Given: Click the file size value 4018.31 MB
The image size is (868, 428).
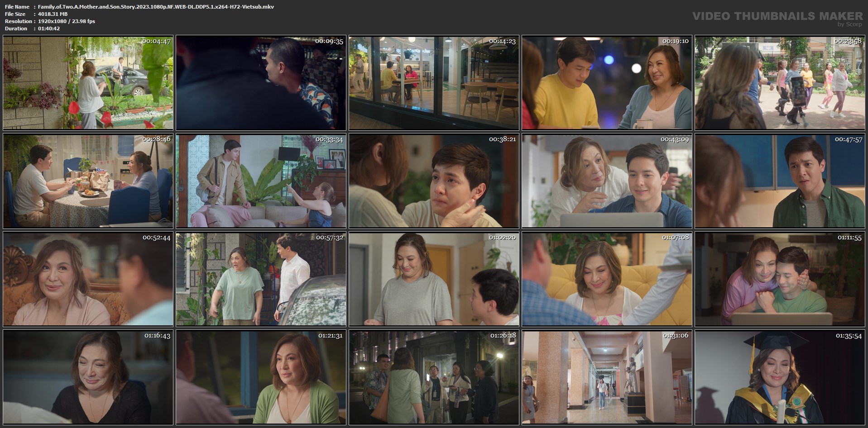Looking at the screenshot, I should click(53, 14).
